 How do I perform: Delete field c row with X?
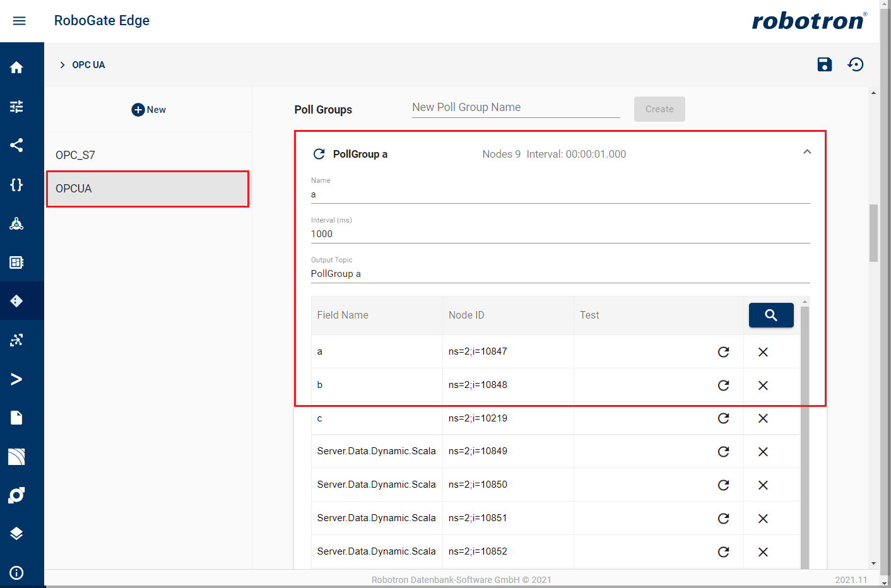coord(763,418)
